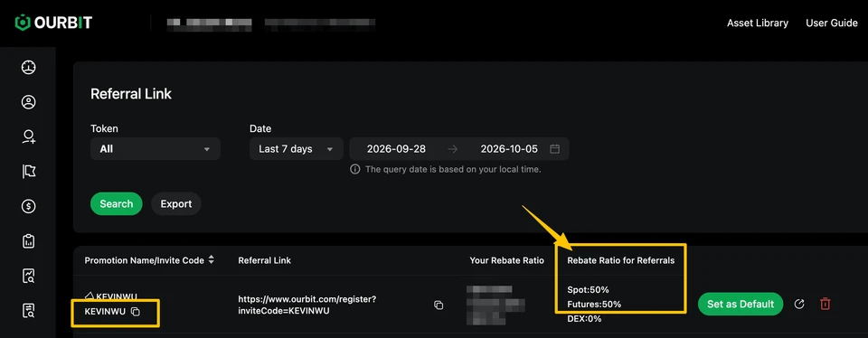The width and height of the screenshot is (868, 338).
Task: Open the dollar coin icon in sidebar
Action: pos(28,206)
